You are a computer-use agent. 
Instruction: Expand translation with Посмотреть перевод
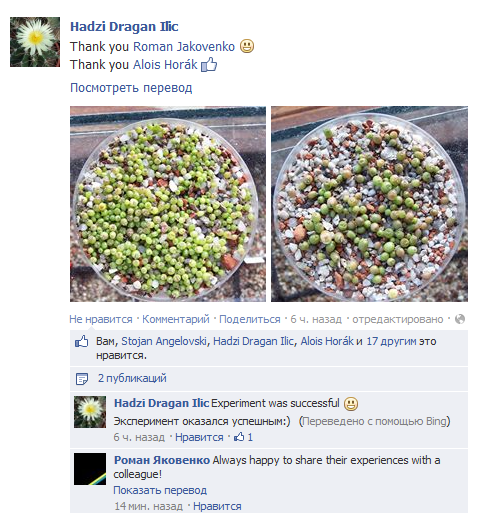[131, 88]
